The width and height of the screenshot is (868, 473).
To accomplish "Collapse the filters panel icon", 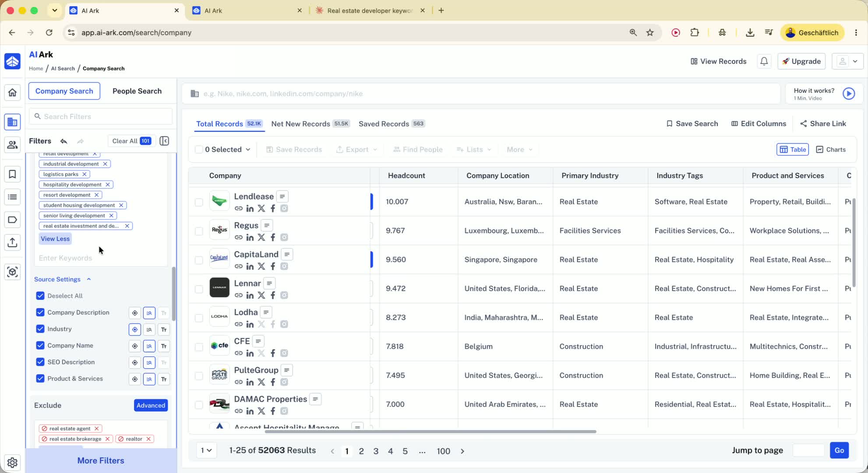I will 164,141.
